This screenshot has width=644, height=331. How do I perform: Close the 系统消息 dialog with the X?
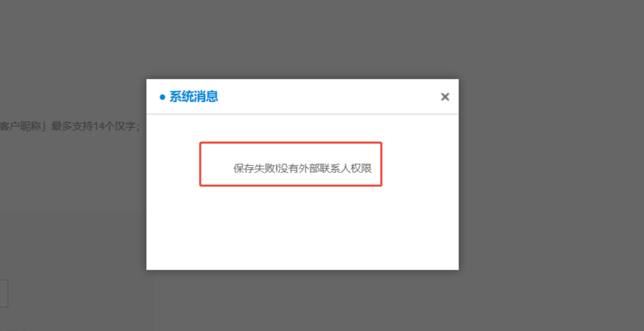pos(445,97)
